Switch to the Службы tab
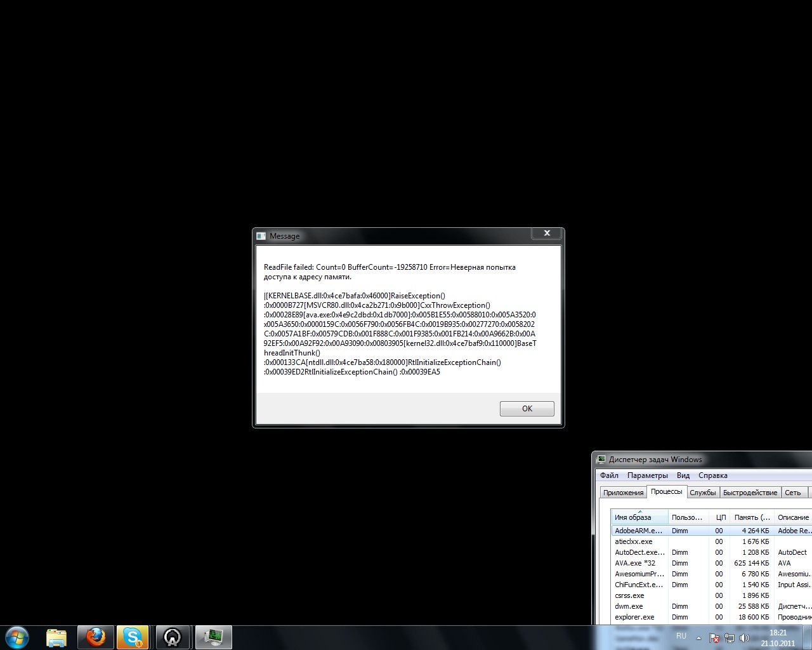This screenshot has width=812, height=650. (703, 493)
